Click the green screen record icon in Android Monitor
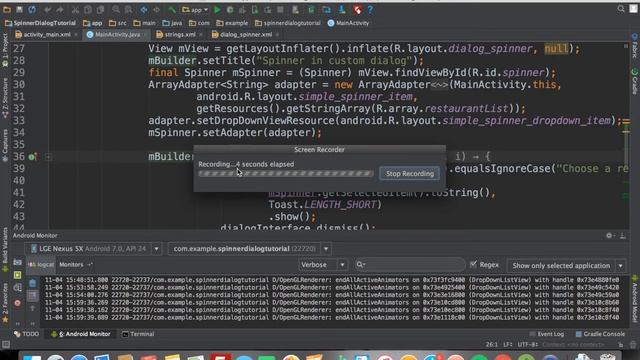 tap(18, 275)
